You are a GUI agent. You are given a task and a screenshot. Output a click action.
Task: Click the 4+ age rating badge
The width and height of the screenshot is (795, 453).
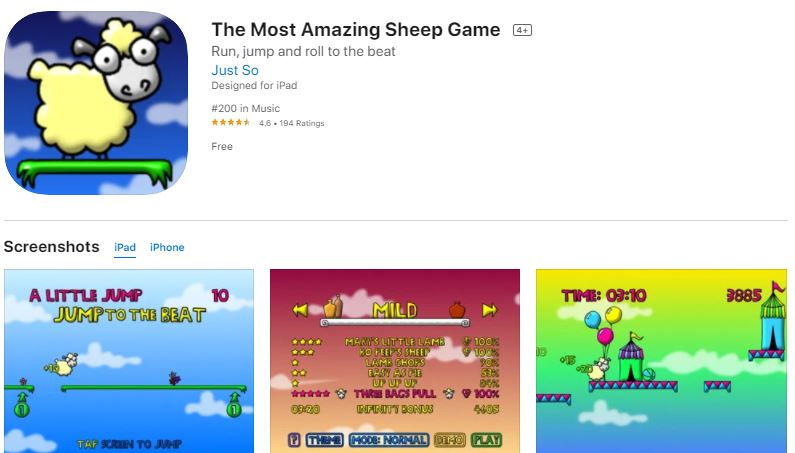(522, 30)
